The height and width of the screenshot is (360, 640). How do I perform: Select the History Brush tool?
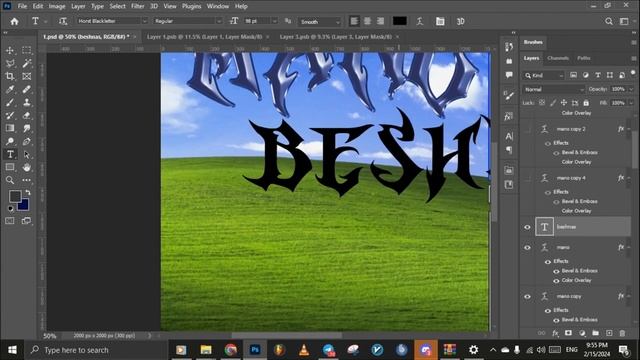[10, 116]
